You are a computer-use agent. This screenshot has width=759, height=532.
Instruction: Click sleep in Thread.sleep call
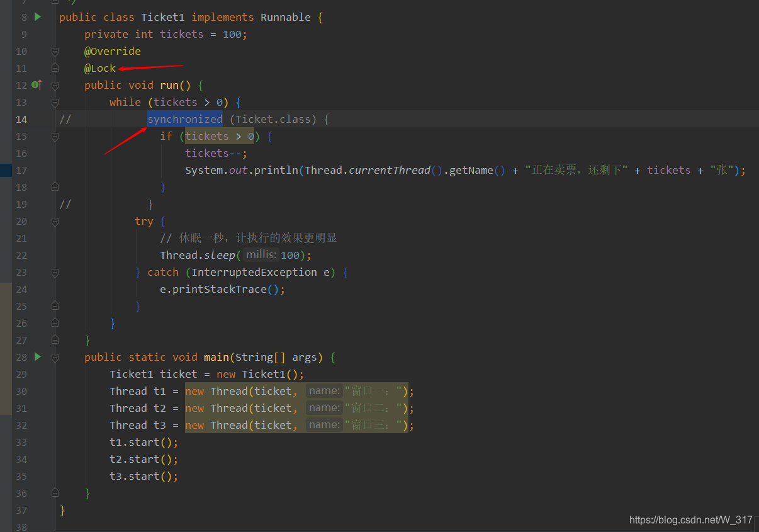coord(220,255)
